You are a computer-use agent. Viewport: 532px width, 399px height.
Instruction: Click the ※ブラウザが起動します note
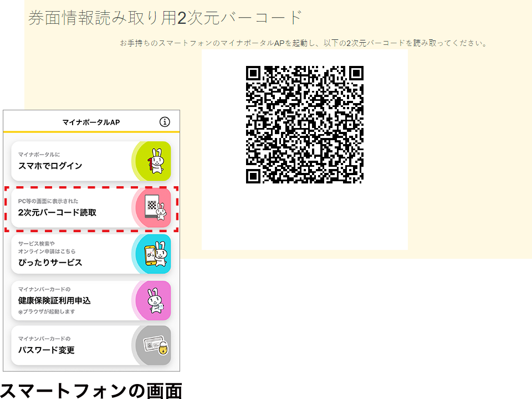tap(47, 311)
